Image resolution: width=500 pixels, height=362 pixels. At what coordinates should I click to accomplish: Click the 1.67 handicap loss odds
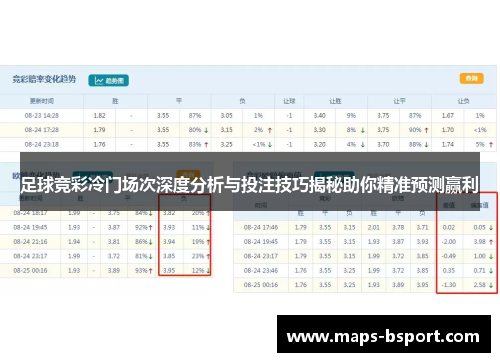coord(447,116)
